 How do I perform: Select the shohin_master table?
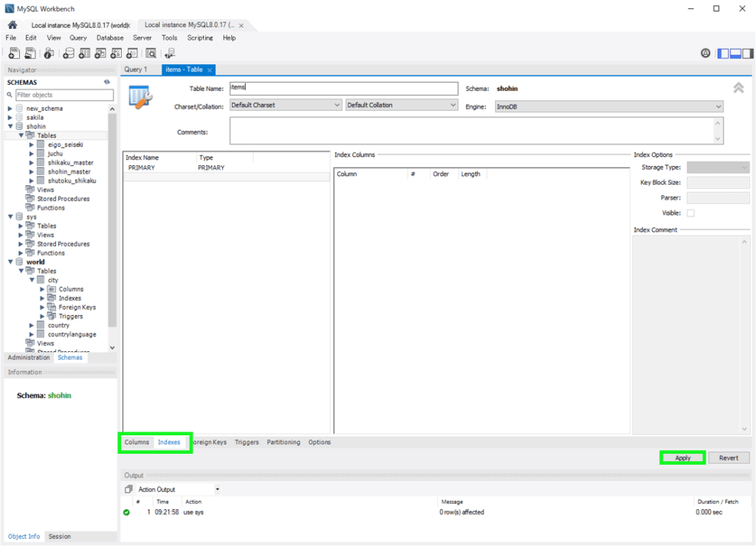click(69, 172)
